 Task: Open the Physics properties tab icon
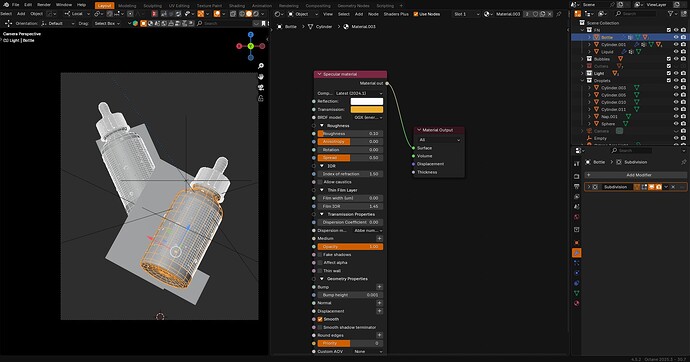(577, 273)
